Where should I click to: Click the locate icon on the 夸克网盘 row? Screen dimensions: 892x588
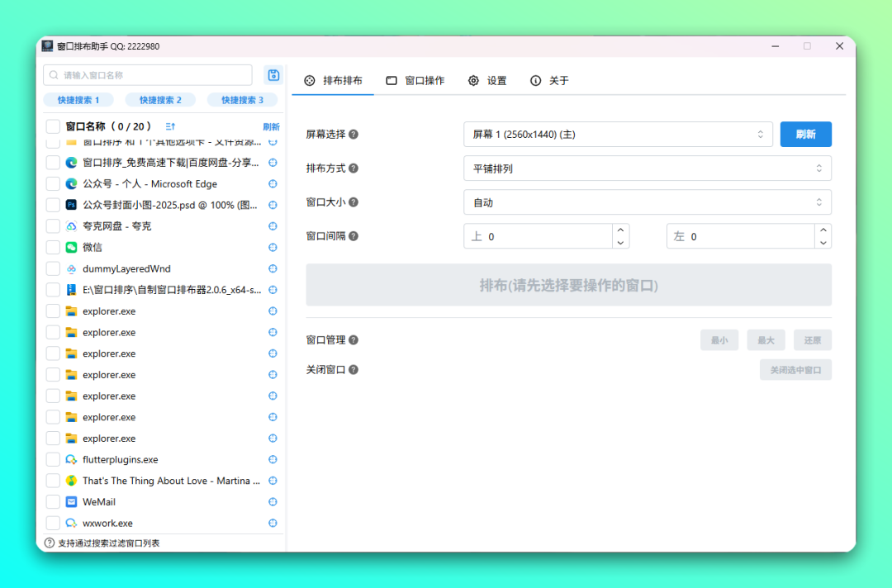pos(273,225)
